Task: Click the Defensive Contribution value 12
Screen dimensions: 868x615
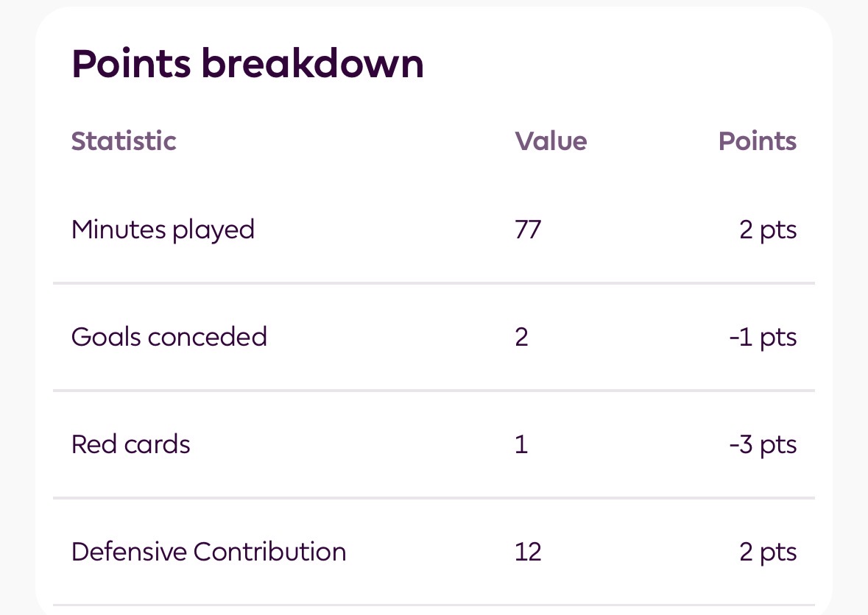Action: tap(528, 552)
